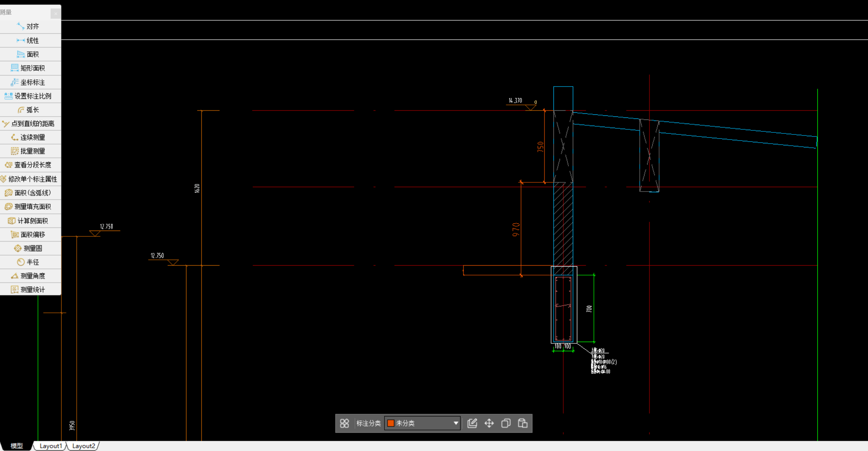This screenshot has height=451, width=868.
Task: Click the orange color swatch for 未分类
Action: point(391,423)
